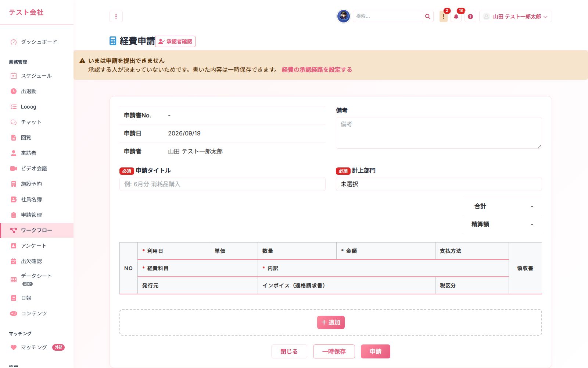Click the ダッシュボード sidebar icon
This screenshot has width=588, height=368.
click(x=14, y=42)
